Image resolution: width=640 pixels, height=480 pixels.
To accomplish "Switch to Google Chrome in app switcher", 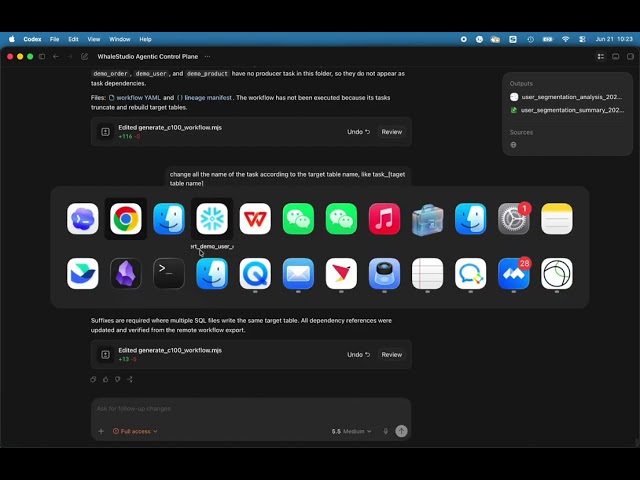I will pyautogui.click(x=126, y=219).
